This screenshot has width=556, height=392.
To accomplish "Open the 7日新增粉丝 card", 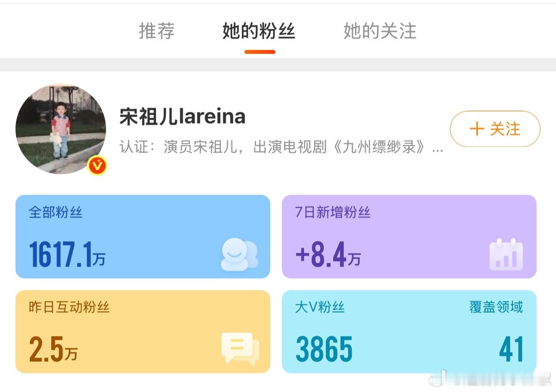I will [x=409, y=236].
